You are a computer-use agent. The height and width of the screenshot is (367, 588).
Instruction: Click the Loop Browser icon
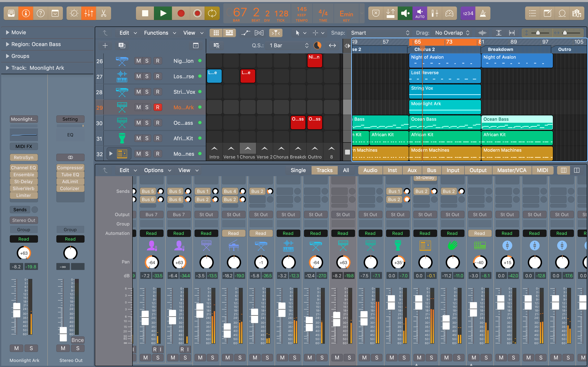tap(562, 13)
